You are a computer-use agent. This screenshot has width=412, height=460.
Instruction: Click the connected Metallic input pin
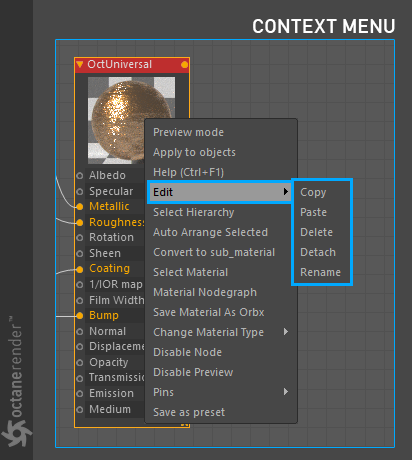pyautogui.click(x=79, y=207)
